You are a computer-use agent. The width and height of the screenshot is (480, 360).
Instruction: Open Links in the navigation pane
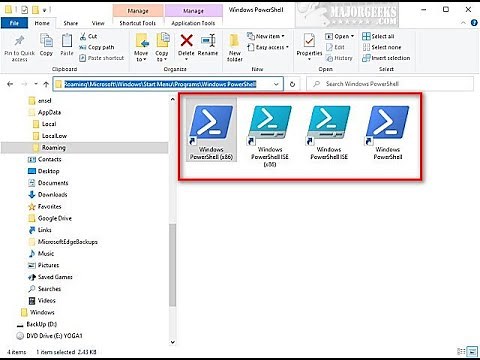point(40,230)
